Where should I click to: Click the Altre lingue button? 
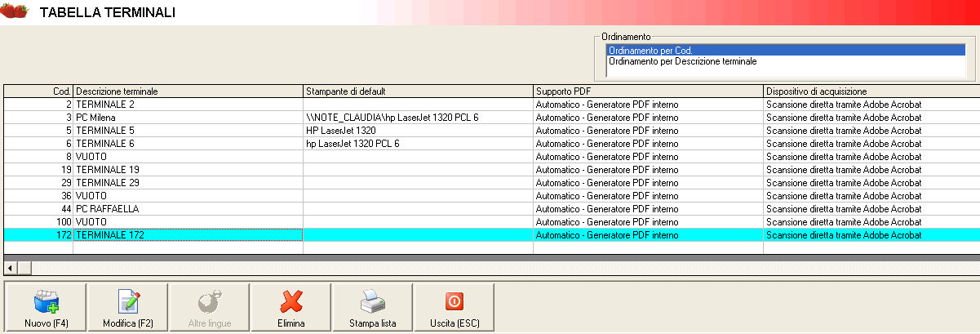tap(209, 308)
